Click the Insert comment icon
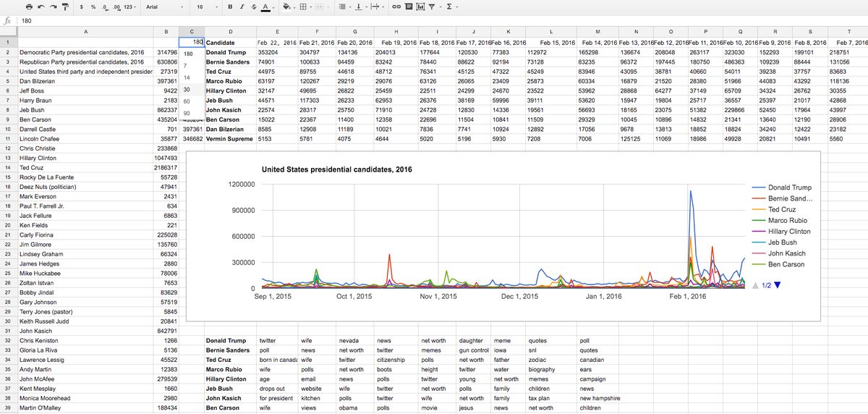This screenshot has height=414, width=868. 409,7
